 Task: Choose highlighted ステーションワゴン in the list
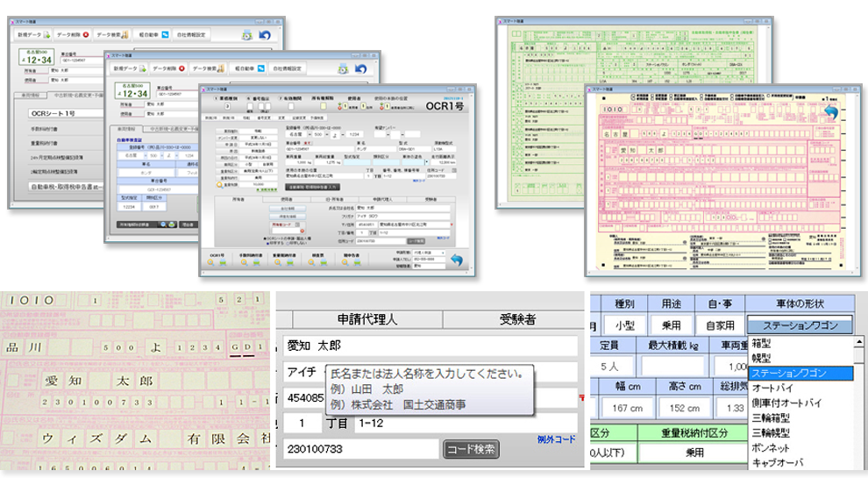[800, 374]
